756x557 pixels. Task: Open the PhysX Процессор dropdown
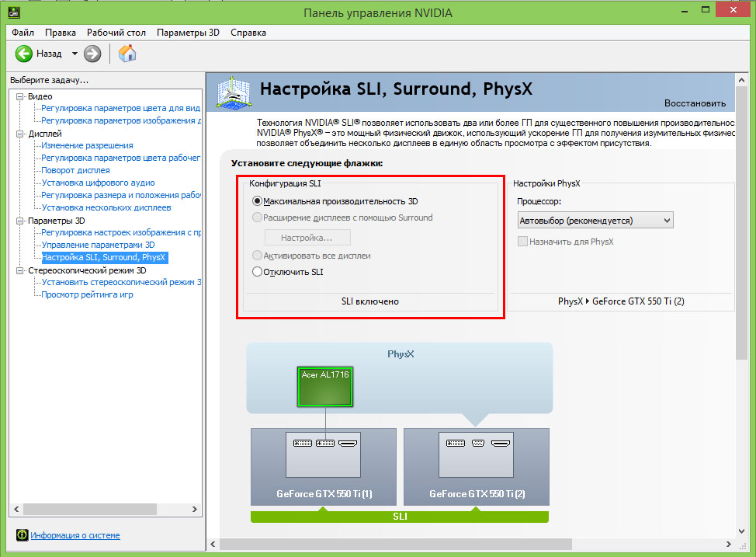coord(595,221)
